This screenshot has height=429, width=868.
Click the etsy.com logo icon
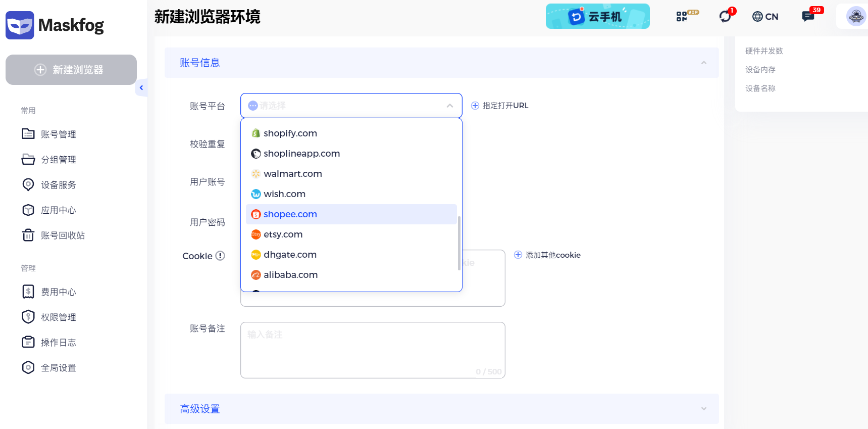point(256,234)
